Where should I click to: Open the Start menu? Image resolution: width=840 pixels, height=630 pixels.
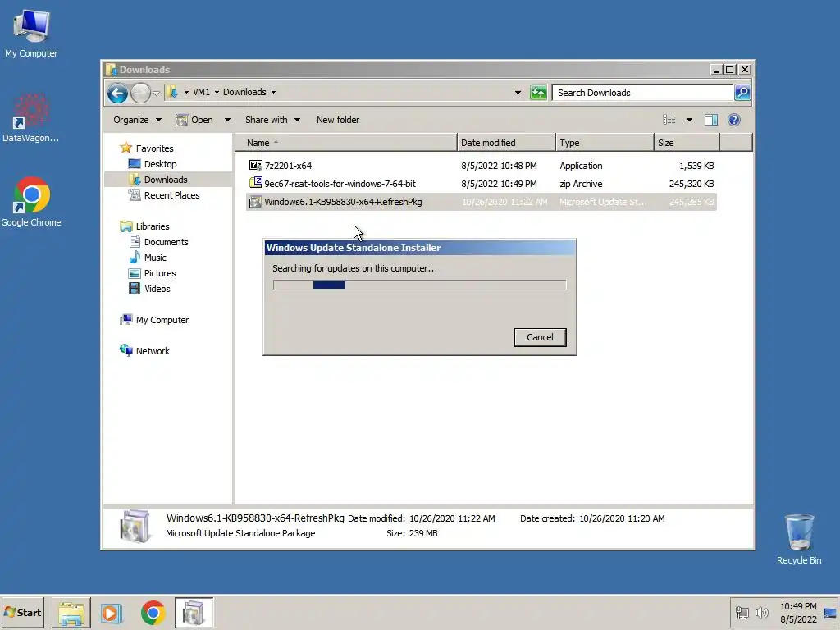[x=22, y=612]
